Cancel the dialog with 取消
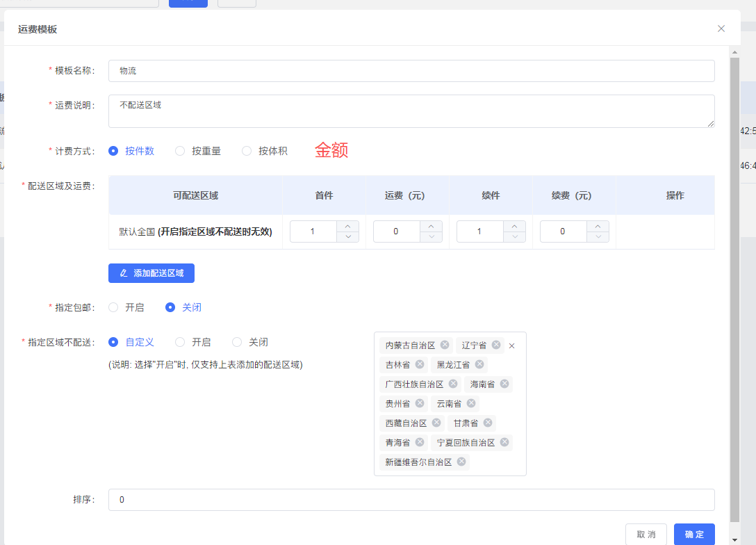This screenshot has width=756, height=545. pos(646,534)
